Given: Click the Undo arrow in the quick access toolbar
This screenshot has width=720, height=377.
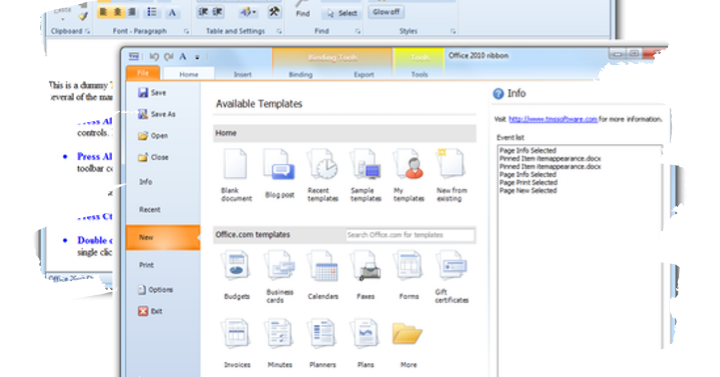Looking at the screenshot, I should (x=154, y=56).
